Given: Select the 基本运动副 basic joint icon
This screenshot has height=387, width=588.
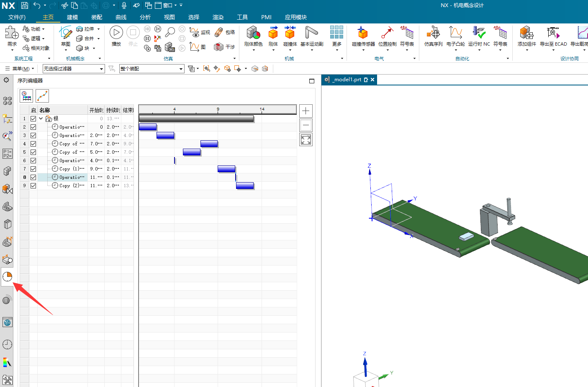Looking at the screenshot, I should [x=311, y=33].
